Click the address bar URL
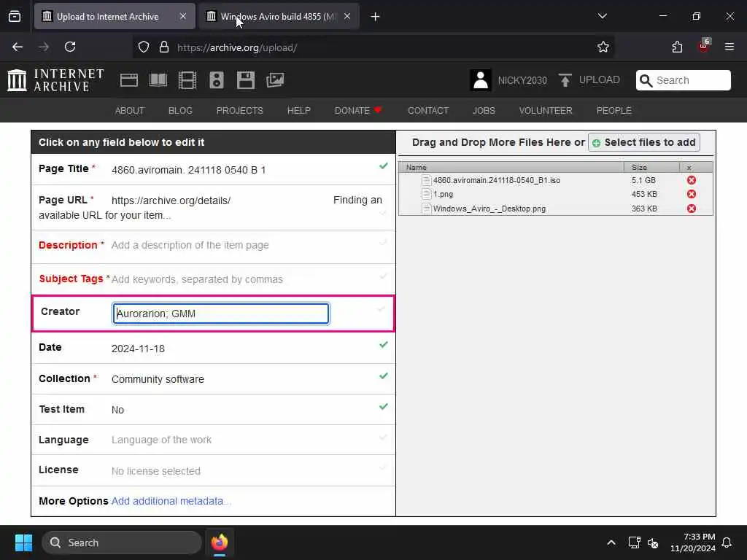Image resolution: width=747 pixels, height=560 pixels. click(x=237, y=47)
